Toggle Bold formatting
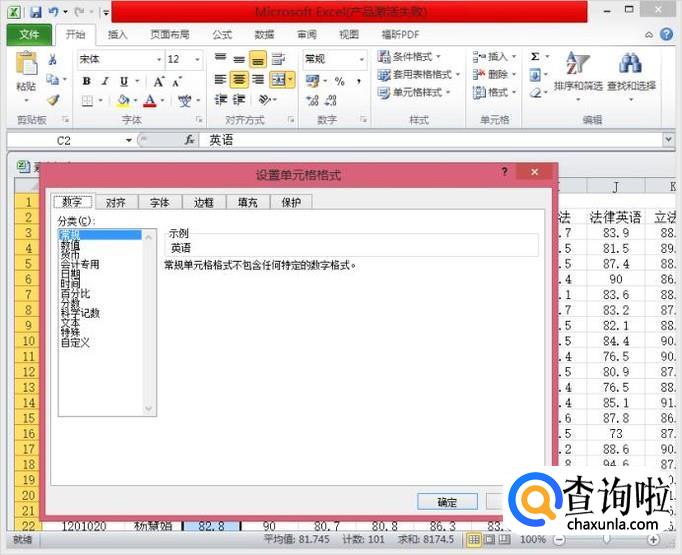682x555 pixels. (x=87, y=81)
